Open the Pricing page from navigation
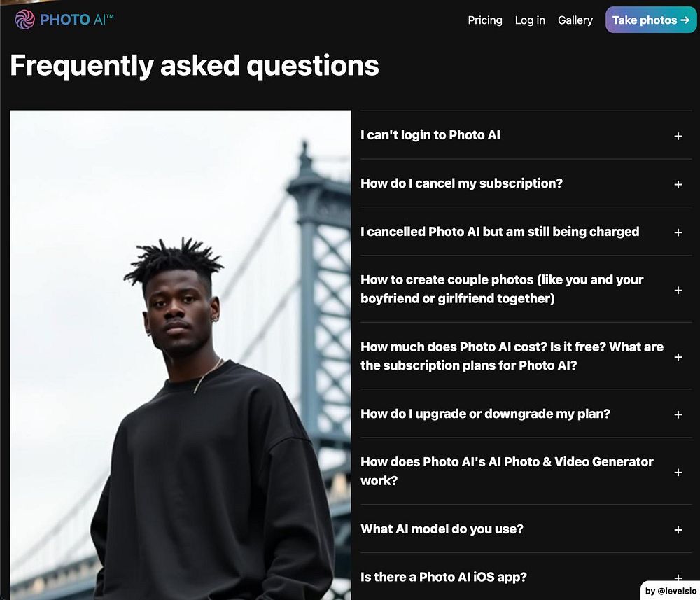Screen dimensions: 700x600 [485, 20]
